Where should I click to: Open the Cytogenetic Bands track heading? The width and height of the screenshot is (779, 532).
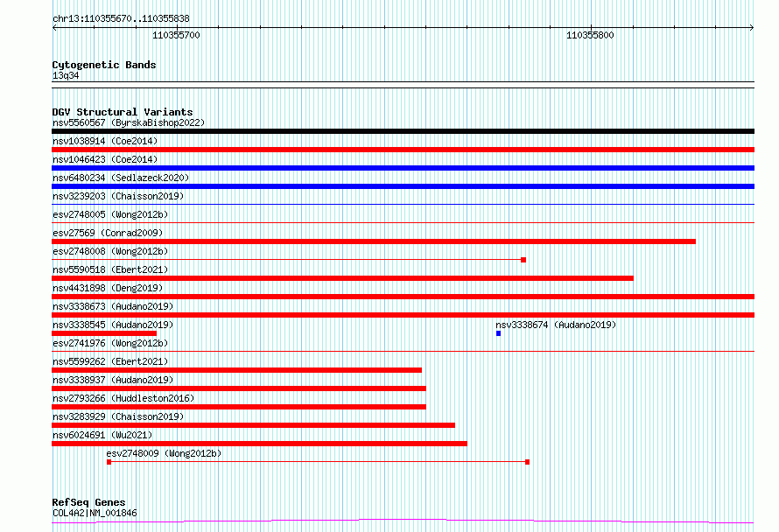(x=104, y=65)
